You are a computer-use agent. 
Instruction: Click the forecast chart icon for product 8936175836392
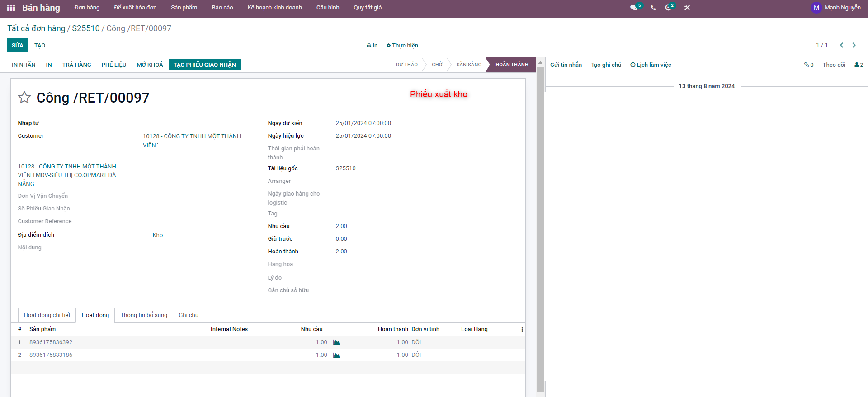tap(336, 342)
